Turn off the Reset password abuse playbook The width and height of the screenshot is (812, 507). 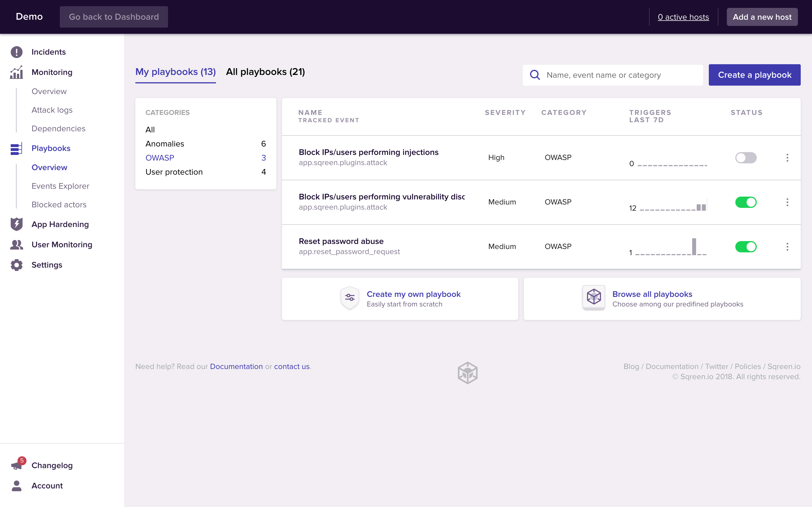(745, 247)
